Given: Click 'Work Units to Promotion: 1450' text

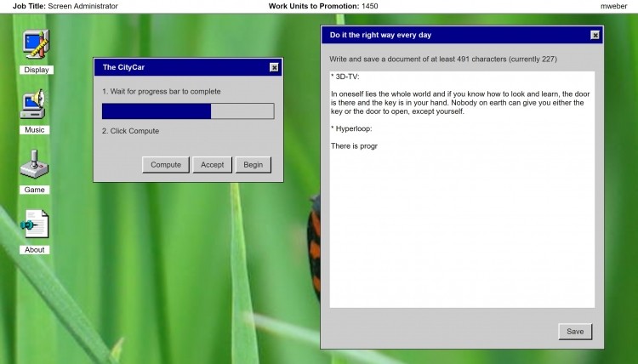Looking at the screenshot, I should click(x=323, y=6).
